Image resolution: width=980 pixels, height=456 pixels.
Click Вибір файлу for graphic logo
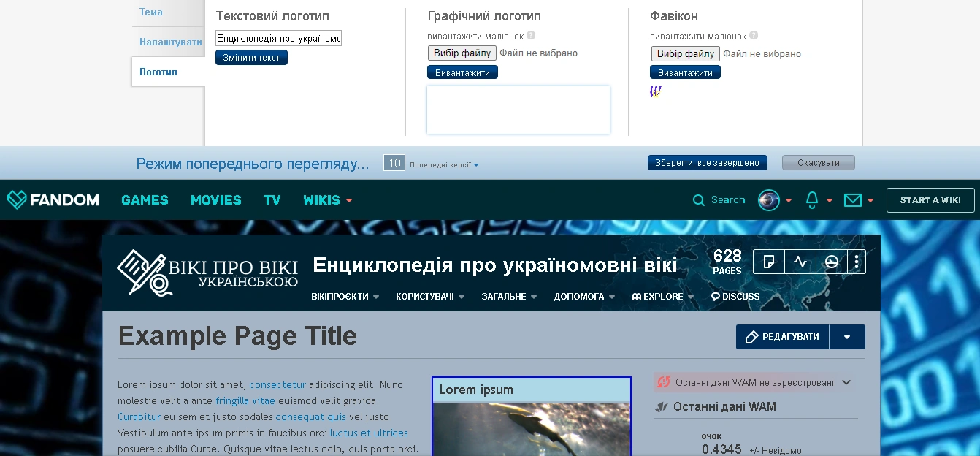coord(462,53)
